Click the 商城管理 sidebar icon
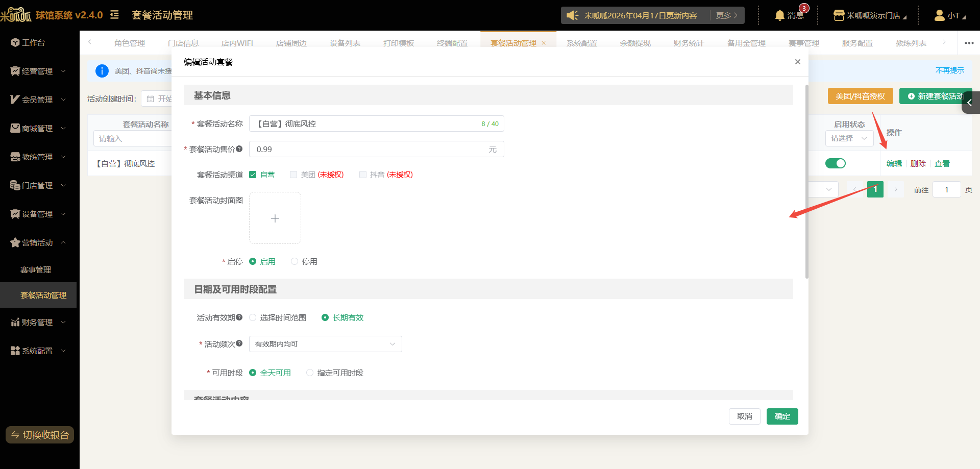This screenshot has width=980, height=469. [x=15, y=128]
